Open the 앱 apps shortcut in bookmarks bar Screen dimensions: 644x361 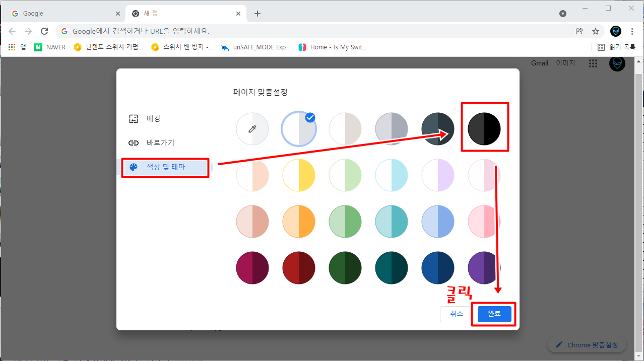click(x=17, y=47)
